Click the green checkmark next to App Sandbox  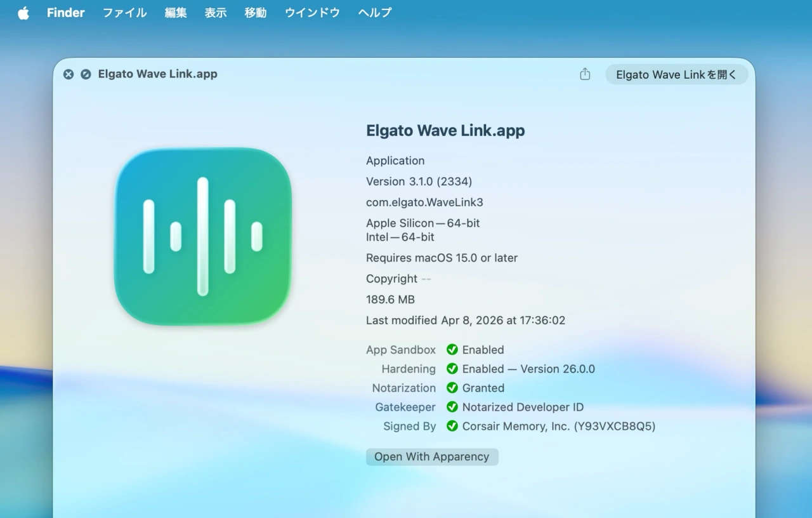click(452, 350)
